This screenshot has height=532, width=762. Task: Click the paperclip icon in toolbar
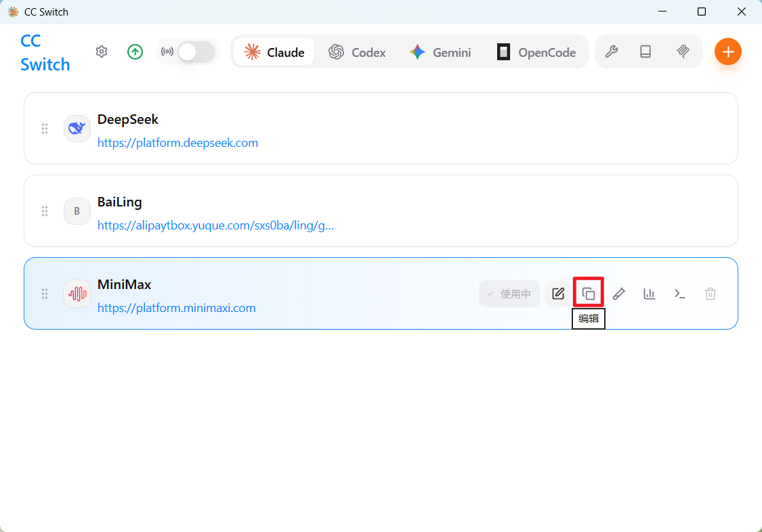[683, 51]
